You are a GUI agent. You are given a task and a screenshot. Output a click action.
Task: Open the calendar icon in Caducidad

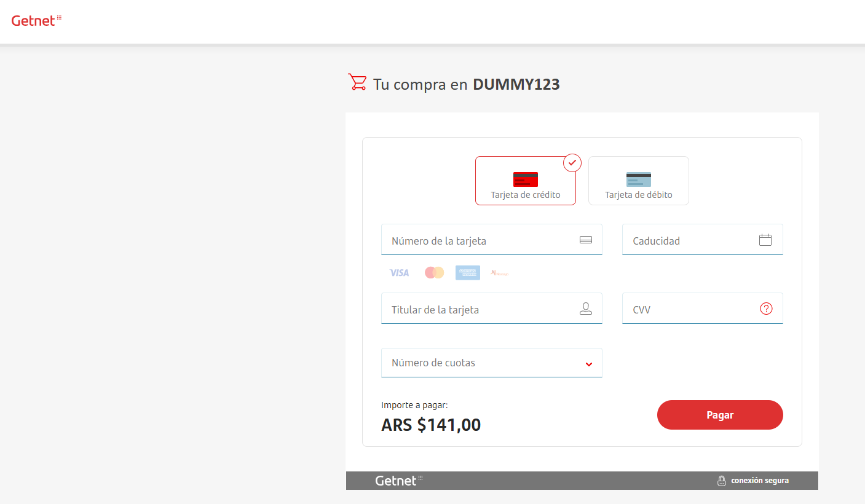(765, 240)
